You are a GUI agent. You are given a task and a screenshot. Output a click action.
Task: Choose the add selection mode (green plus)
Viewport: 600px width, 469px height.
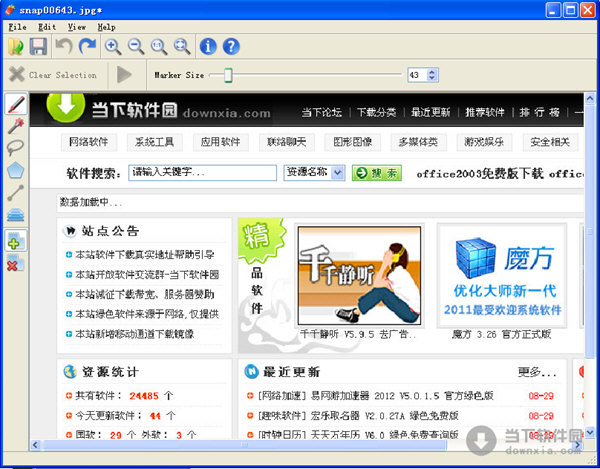[16, 241]
